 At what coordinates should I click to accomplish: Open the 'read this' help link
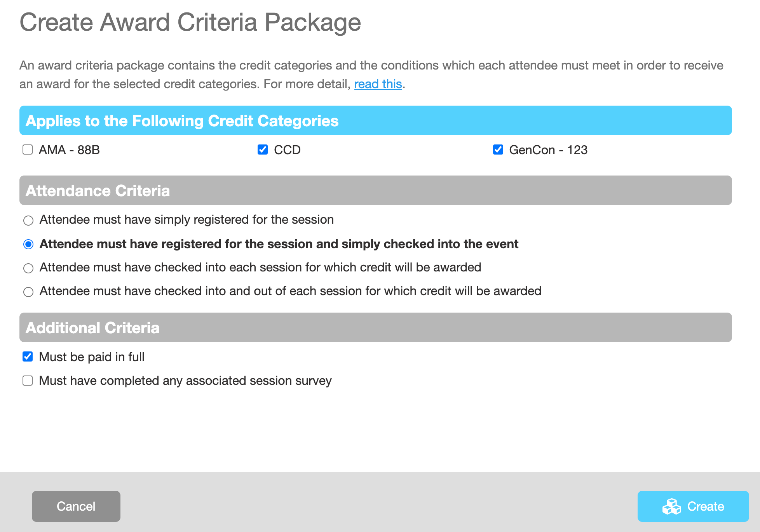pyautogui.click(x=378, y=84)
